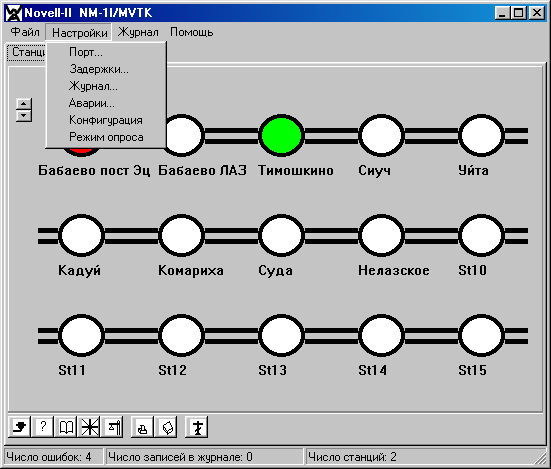
Task: Click the Бабаево ЛАЗ label
Action: (x=202, y=171)
